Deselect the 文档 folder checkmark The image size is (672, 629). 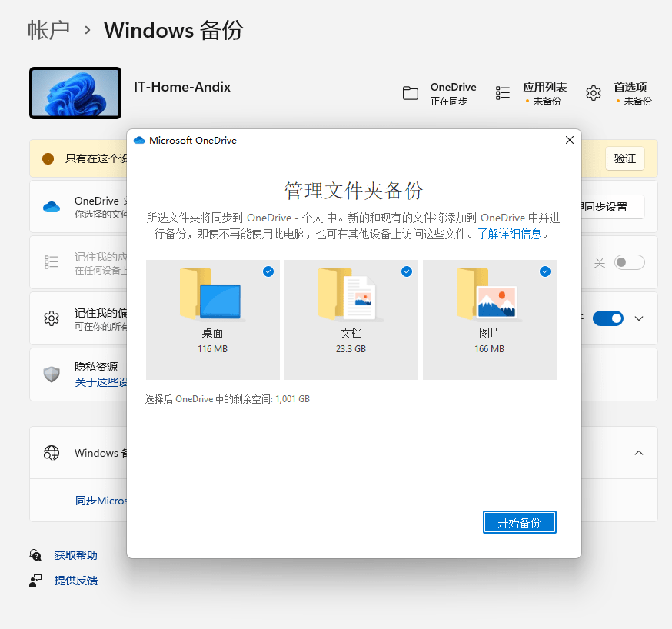click(x=406, y=271)
